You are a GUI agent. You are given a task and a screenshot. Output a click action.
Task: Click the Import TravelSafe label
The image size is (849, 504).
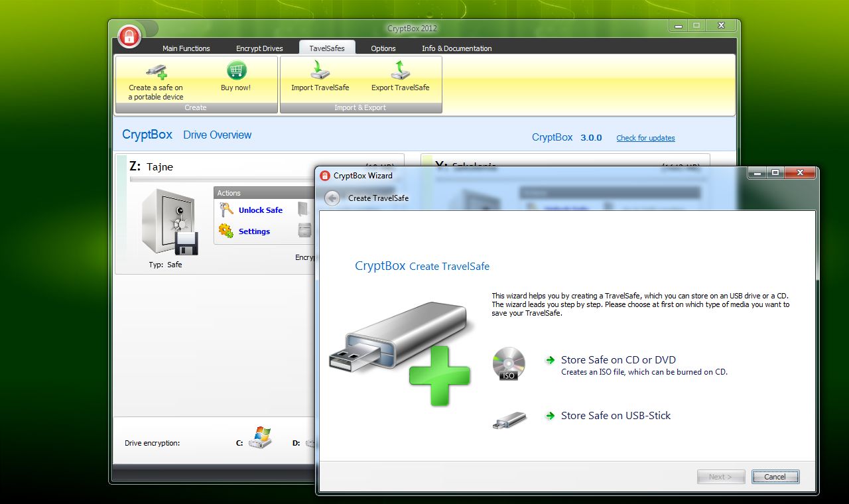(x=320, y=88)
